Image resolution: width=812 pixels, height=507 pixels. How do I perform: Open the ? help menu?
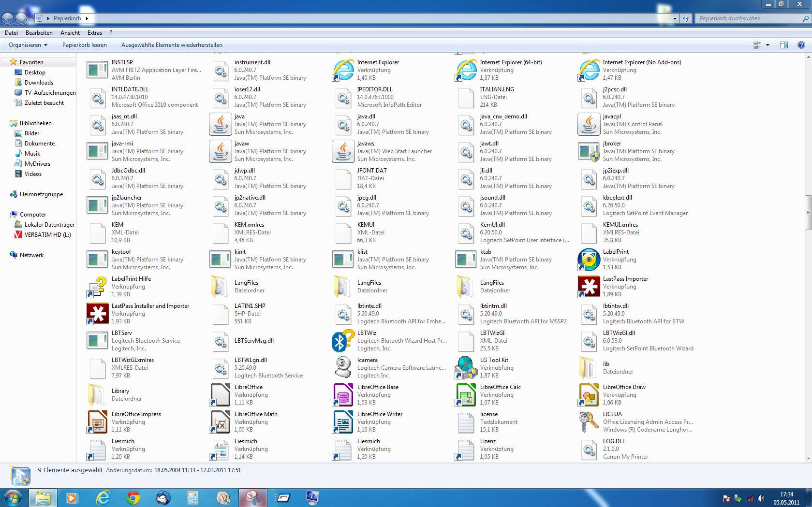pos(111,33)
